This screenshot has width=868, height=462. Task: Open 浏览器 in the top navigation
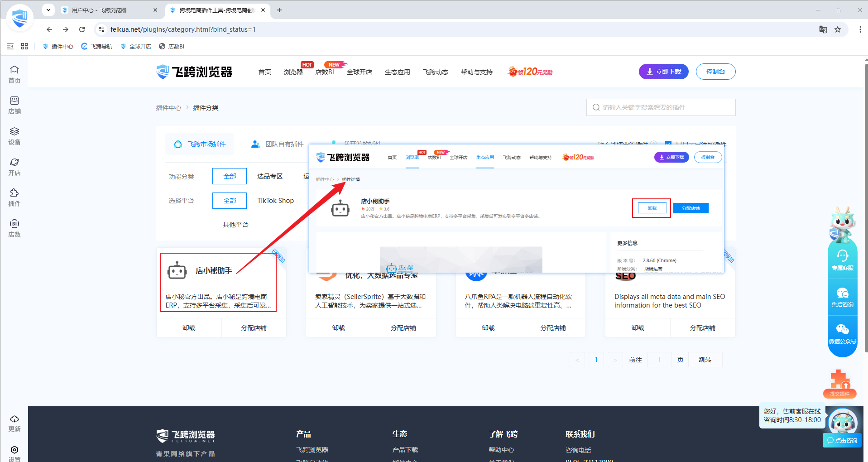(x=293, y=72)
